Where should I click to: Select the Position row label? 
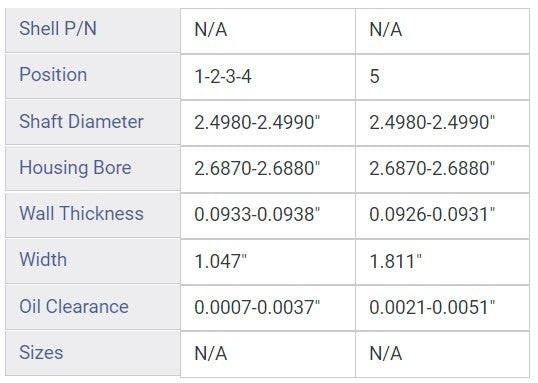tap(93, 76)
